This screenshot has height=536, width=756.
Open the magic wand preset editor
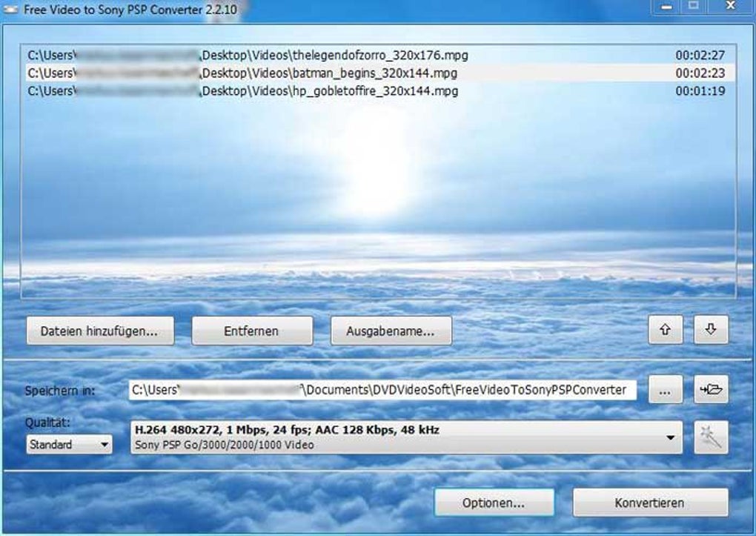point(711,437)
